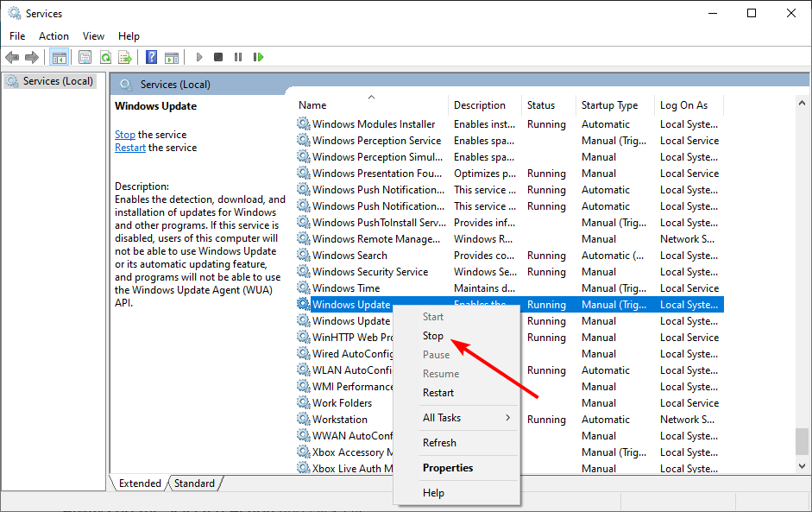The height and width of the screenshot is (512, 812).
Task: Toggle the Show/Hide Console Tree icon
Action: [59, 57]
